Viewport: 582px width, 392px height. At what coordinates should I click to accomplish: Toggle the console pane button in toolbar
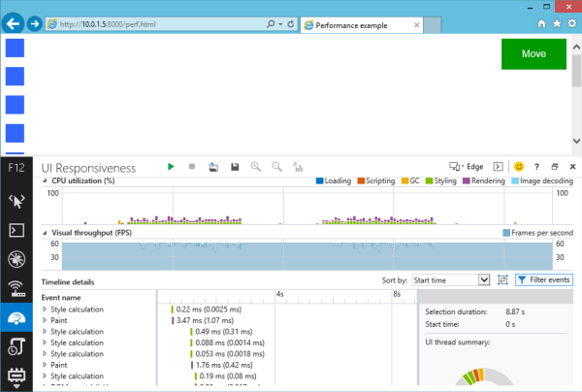tap(499, 167)
